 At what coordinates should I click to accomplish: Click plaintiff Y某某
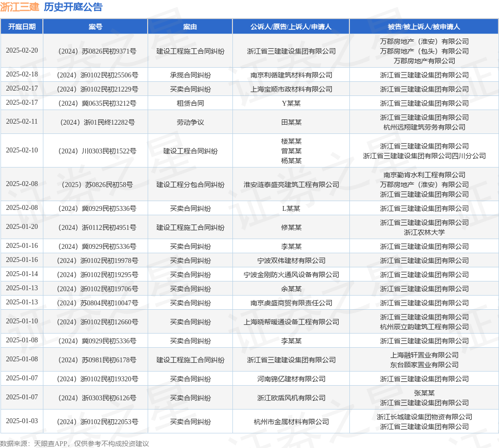pos(291,103)
